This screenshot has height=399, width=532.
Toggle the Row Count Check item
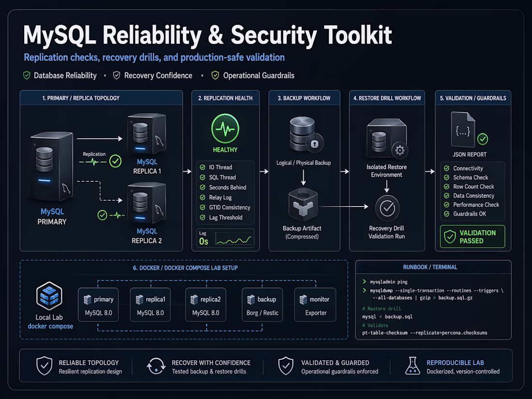pyautogui.click(x=446, y=187)
